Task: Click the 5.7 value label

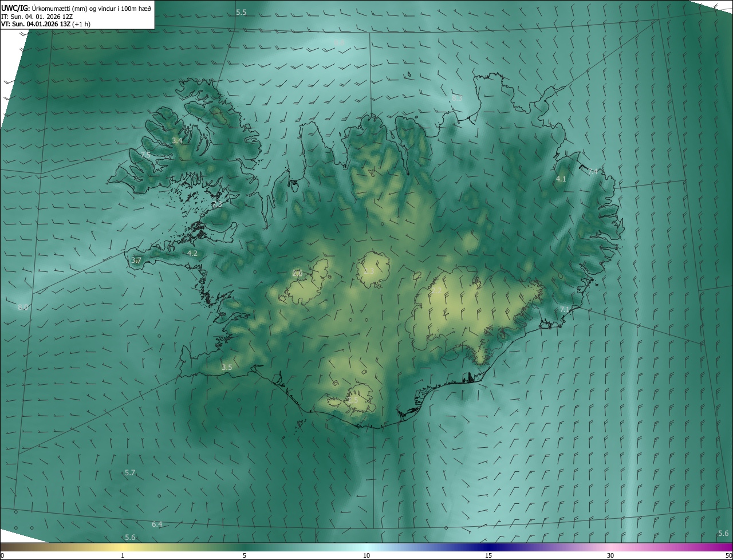Action: [x=130, y=473]
